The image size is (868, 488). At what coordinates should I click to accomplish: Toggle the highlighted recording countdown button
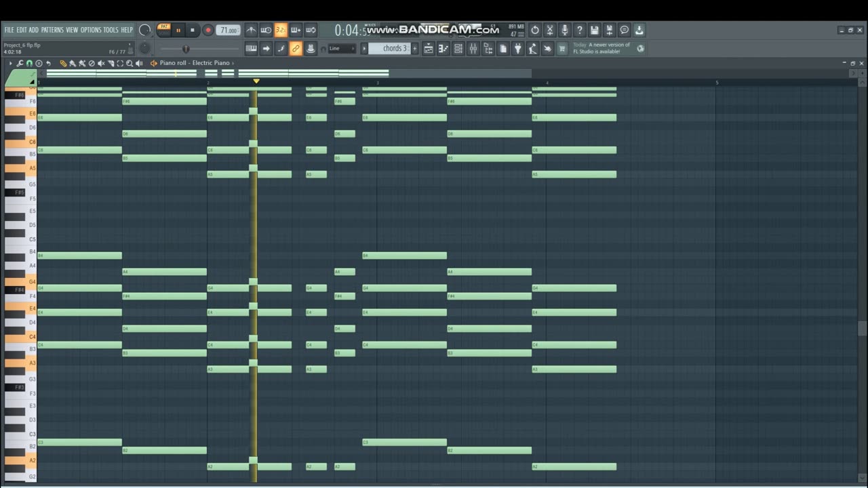[281, 30]
